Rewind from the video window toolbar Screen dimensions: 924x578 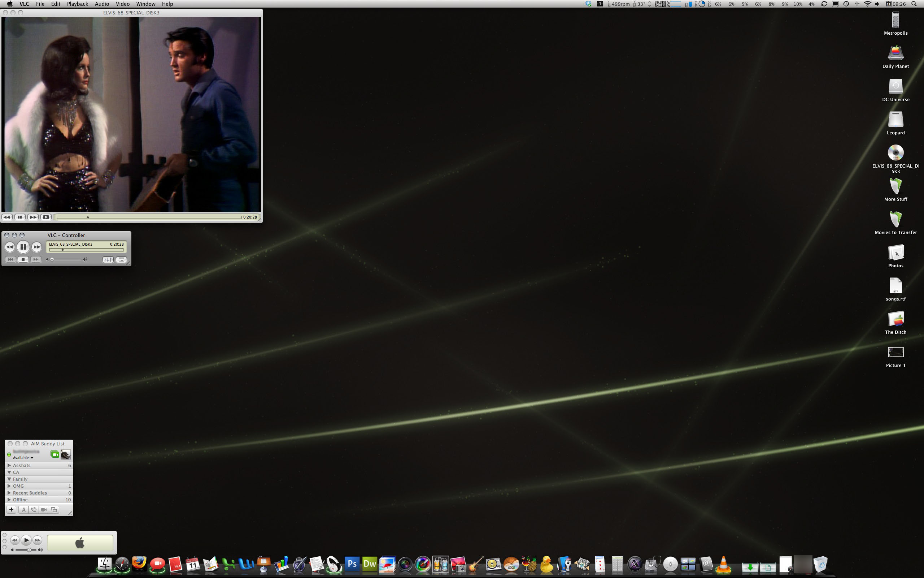pos(7,217)
